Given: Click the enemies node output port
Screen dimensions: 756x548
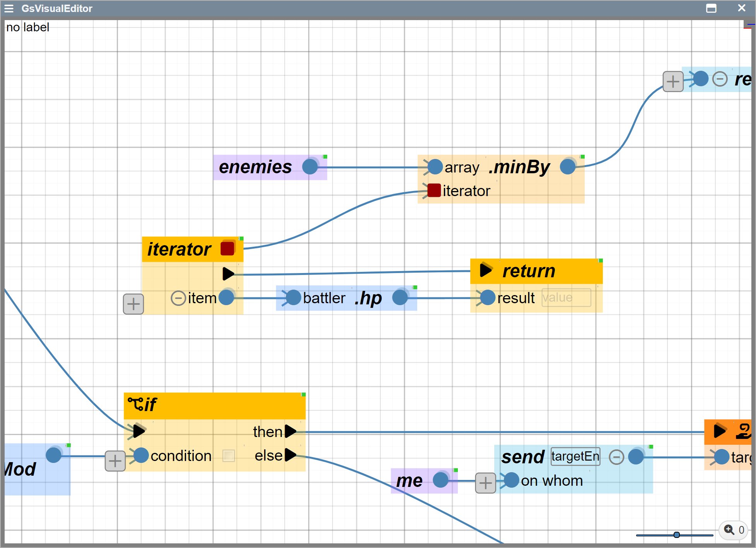Looking at the screenshot, I should click(310, 167).
